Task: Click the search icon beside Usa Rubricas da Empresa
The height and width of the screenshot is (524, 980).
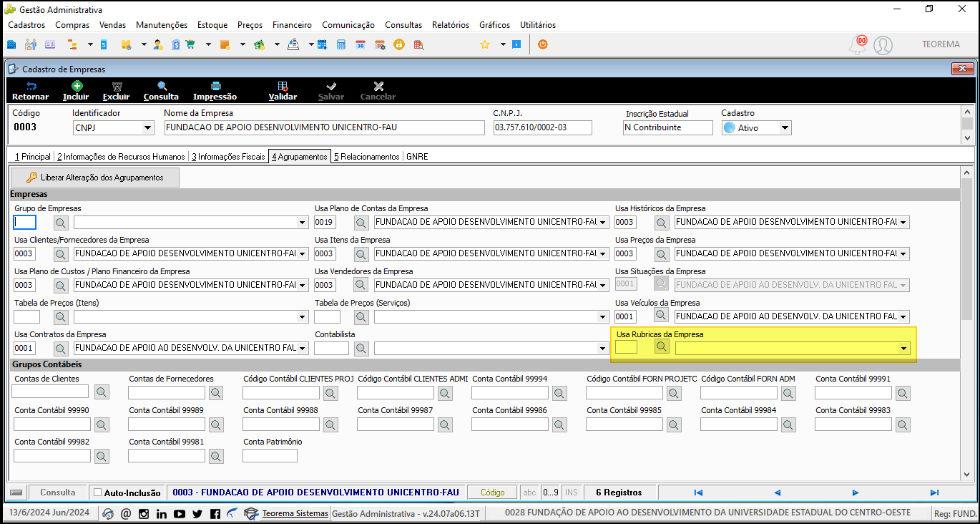Action: pyautogui.click(x=662, y=347)
